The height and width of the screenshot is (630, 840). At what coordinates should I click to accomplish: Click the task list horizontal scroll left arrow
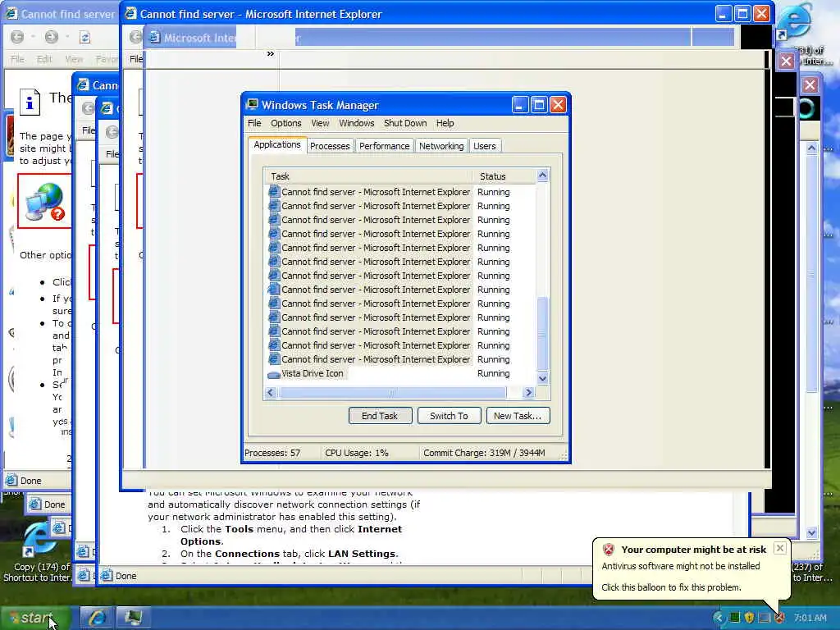[271, 393]
